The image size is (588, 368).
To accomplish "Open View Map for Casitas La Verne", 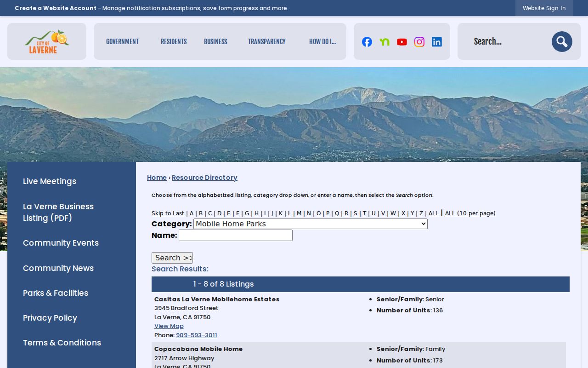I will [x=169, y=326].
